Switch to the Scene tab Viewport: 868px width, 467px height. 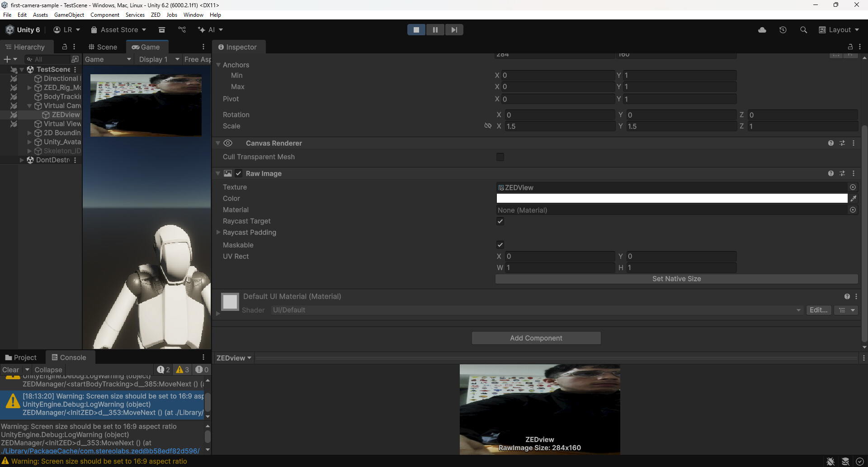tap(103, 47)
